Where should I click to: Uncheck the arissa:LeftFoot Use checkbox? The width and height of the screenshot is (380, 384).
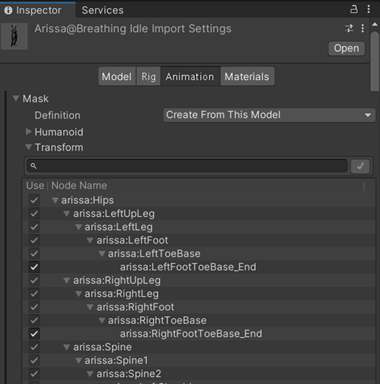(34, 240)
